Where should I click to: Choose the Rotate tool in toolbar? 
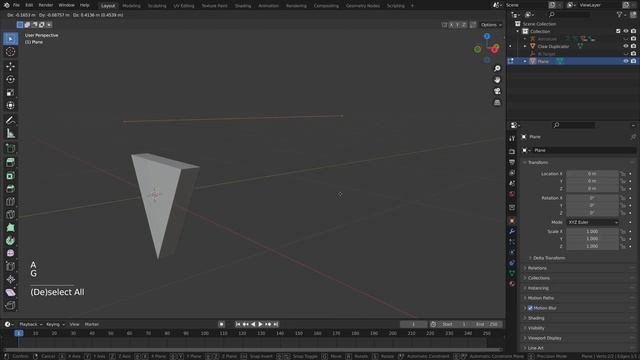(x=11, y=79)
